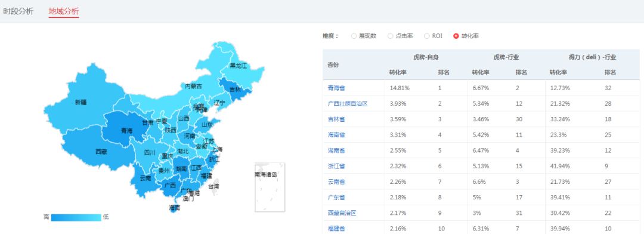Click the 3.93% cell in 广西 row
This screenshot has width=644, height=234.
(398, 104)
